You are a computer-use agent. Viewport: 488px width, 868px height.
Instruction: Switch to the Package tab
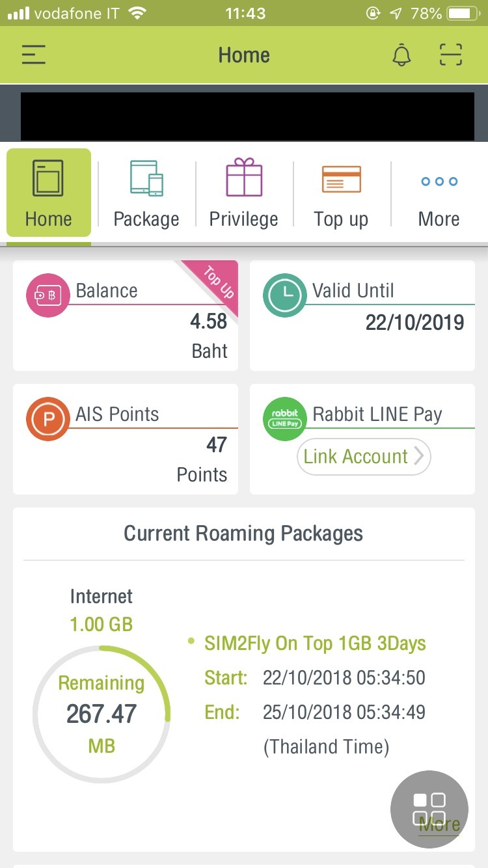pyautogui.click(x=146, y=194)
